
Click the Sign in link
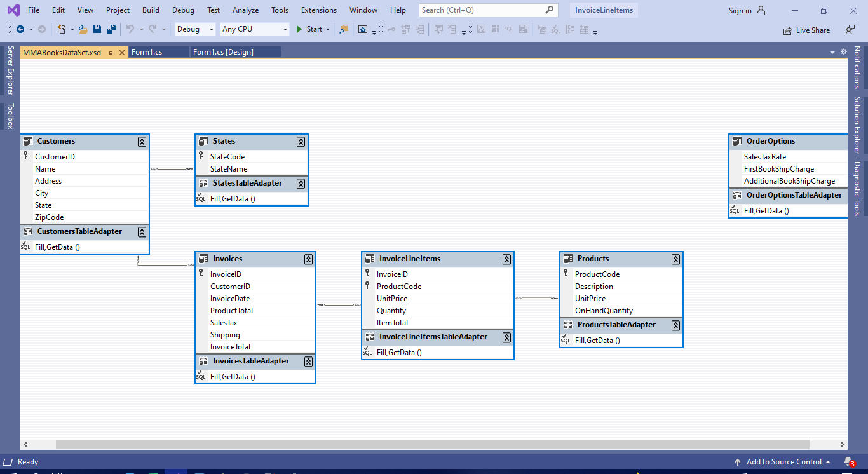pyautogui.click(x=740, y=10)
